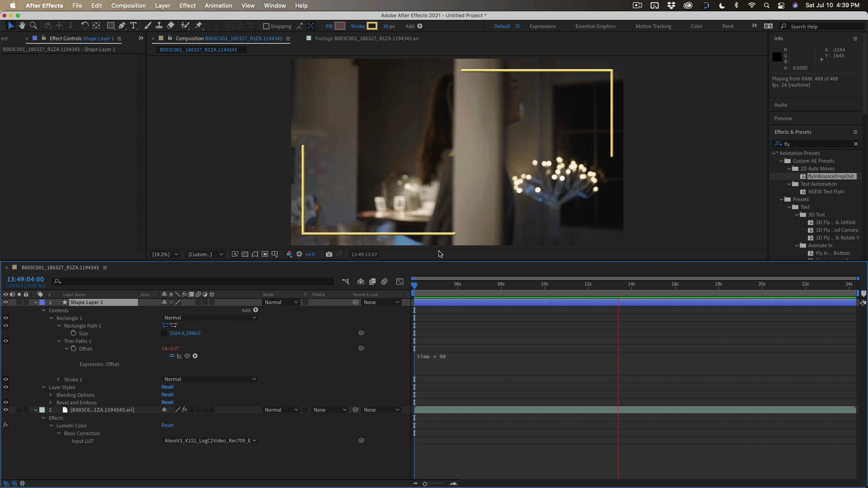Screen dimensions: 868x488
Task: Open the Input LUT dropdown
Action: [210, 441]
